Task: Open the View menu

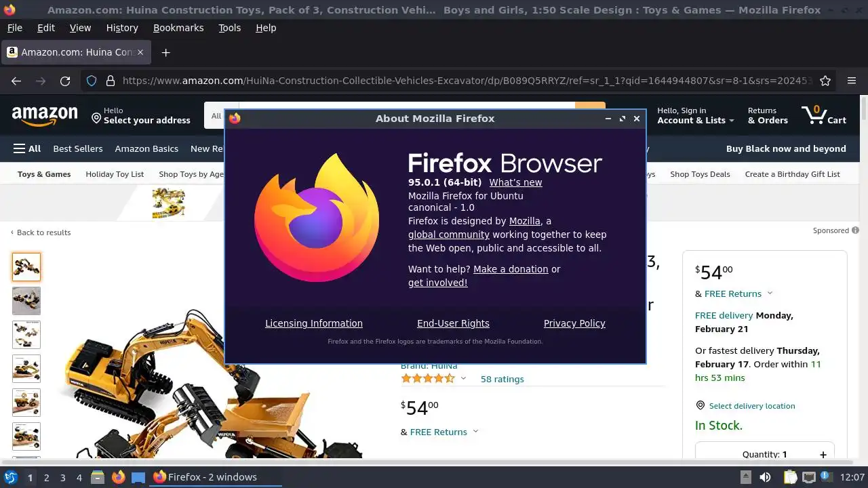Action: coord(80,28)
